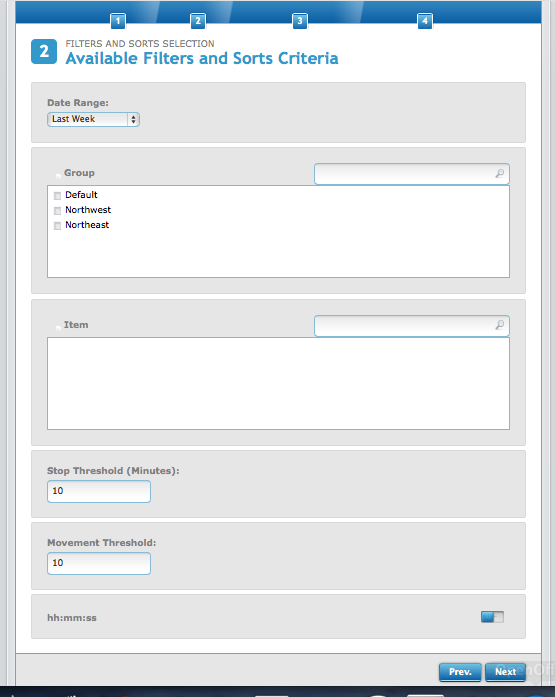Click the Stop Threshold minutes field
Image resolution: width=555 pixels, height=697 pixels.
point(99,491)
